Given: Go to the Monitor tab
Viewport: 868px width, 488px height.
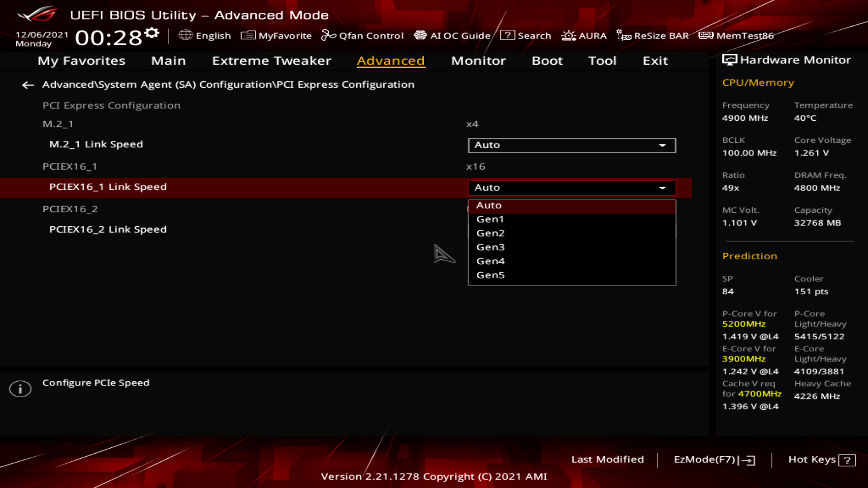Looking at the screenshot, I should 478,61.
